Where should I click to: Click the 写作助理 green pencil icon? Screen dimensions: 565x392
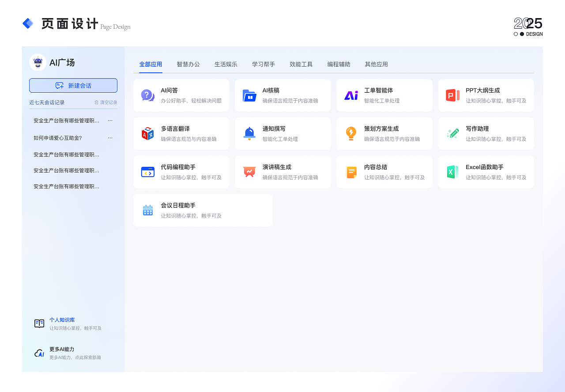click(452, 134)
